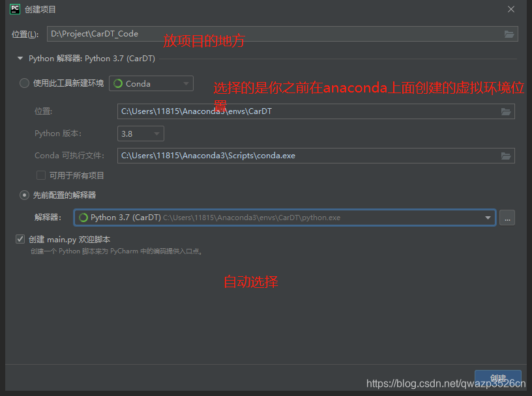Screen dimensions: 532x396
Task: Open the Conda environment tool dropdown
Action: point(151,83)
